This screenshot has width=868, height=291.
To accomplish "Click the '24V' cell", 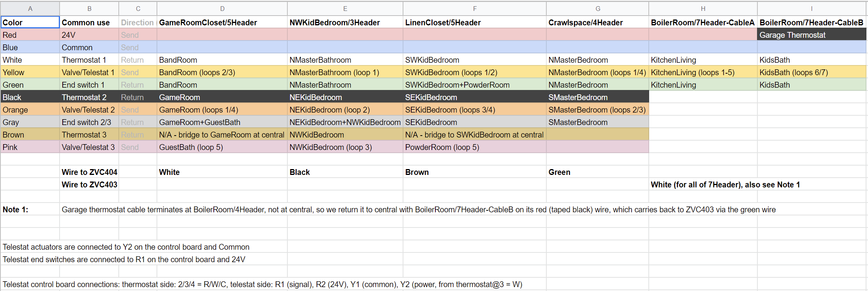I will click(89, 35).
